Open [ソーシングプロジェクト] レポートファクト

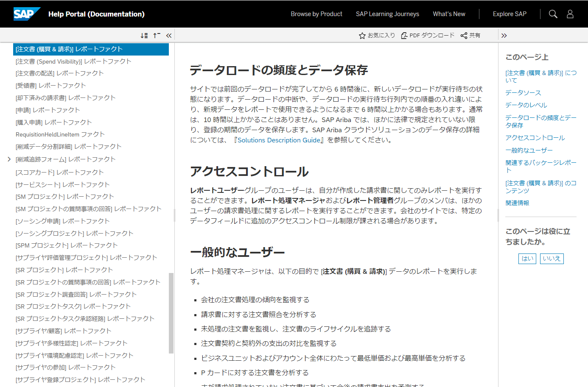(74, 234)
